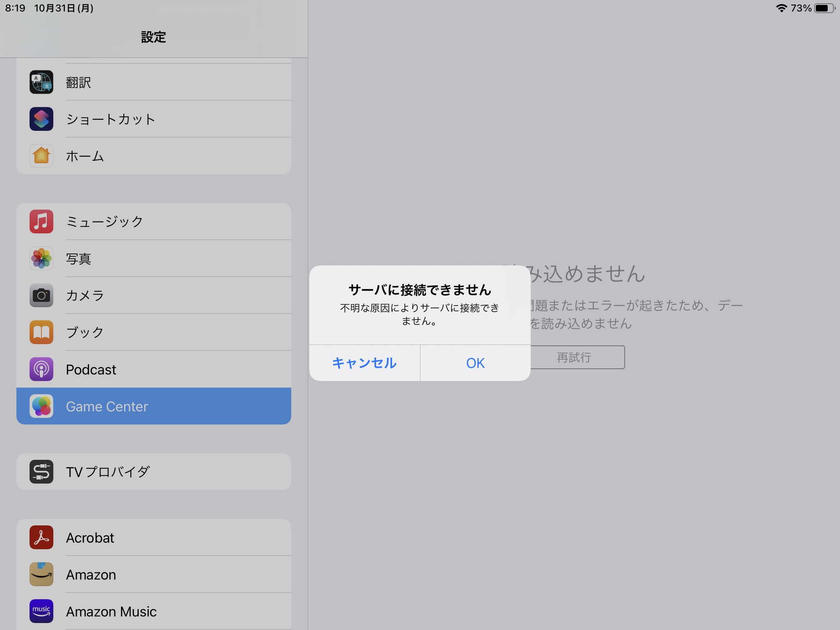Screen dimensions: 840x630
Task: Tap the Amazon box icon
Action: tap(41, 574)
